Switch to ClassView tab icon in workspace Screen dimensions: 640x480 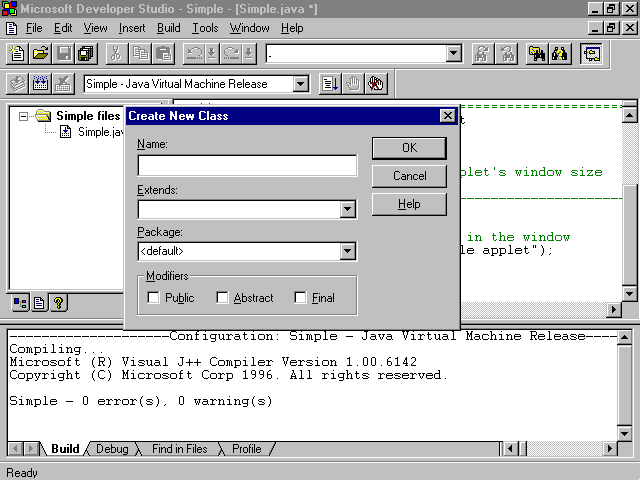pyautogui.click(x=20, y=302)
